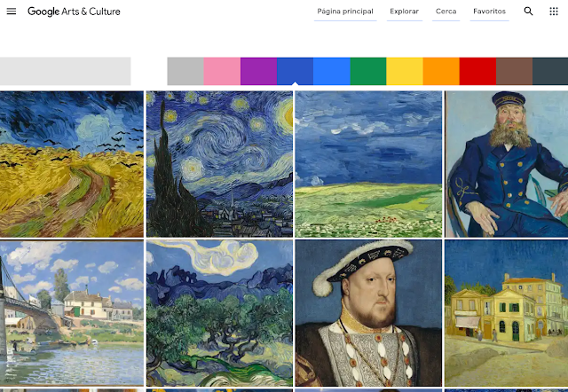Viewport: 568px width, 392px height.
Task: Open The Starry Night painting
Action: coord(219,164)
